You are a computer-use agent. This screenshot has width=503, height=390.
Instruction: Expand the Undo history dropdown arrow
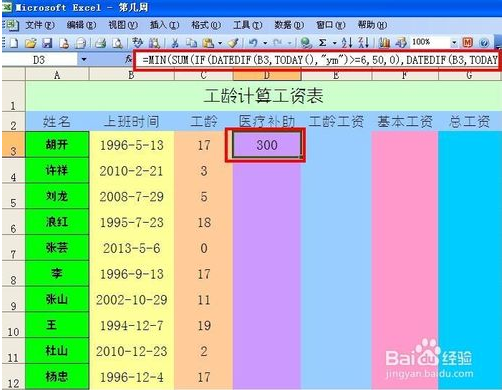[x=265, y=43]
